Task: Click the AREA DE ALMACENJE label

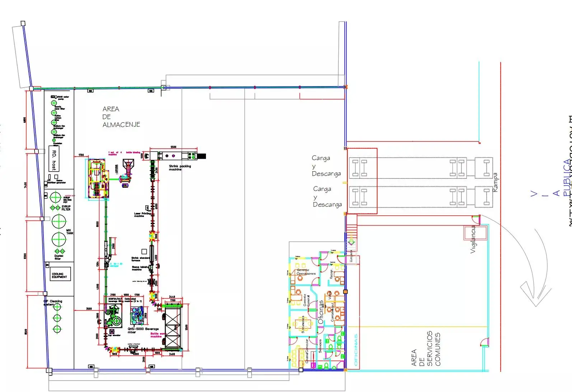Action: click(121, 117)
